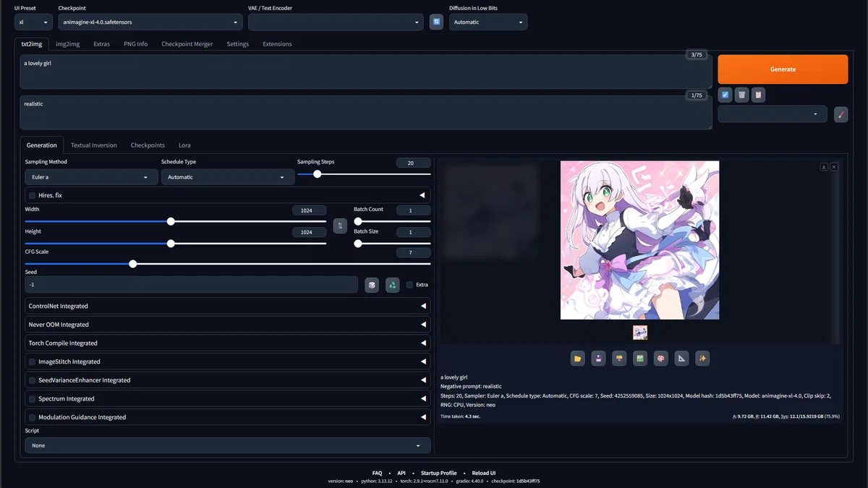Image resolution: width=868 pixels, height=488 pixels.
Task: Open the Diffusion in Low Bits dropdown
Action: click(x=488, y=22)
